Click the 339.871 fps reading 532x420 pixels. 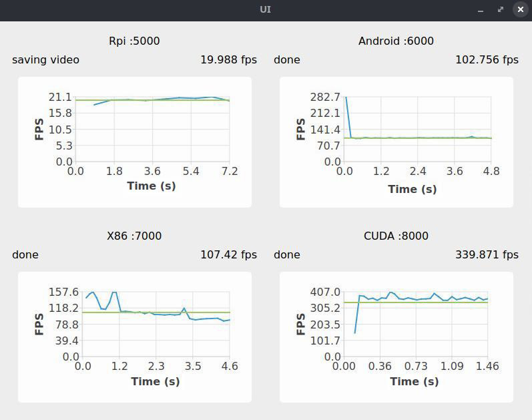coord(487,254)
